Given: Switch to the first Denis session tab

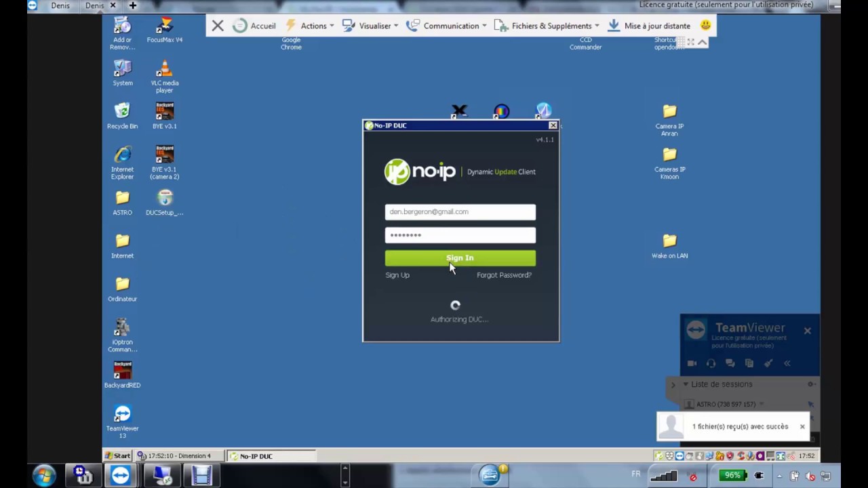Looking at the screenshot, I should click(x=60, y=5).
